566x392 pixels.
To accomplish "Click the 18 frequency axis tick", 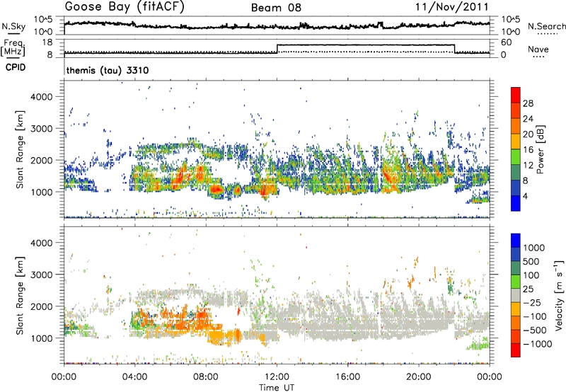I will [x=47, y=42].
